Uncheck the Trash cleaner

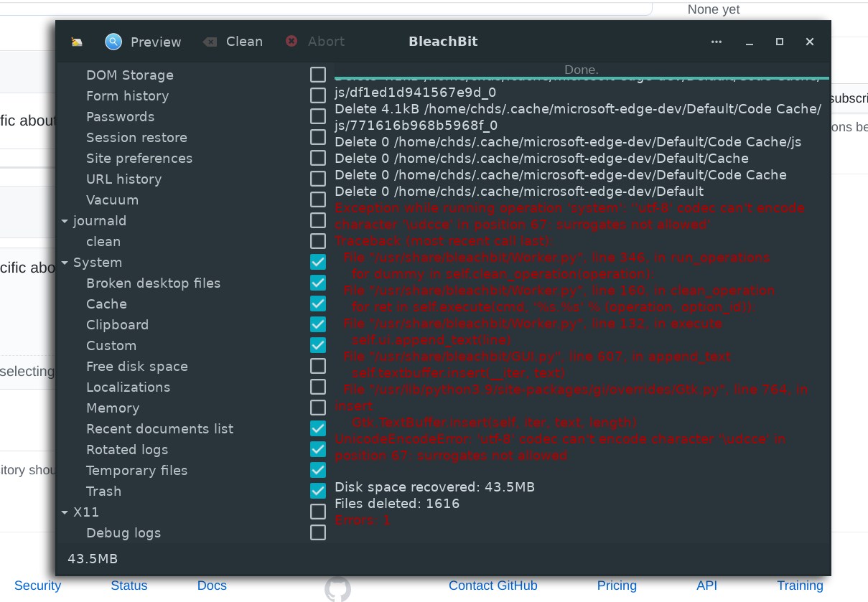pyautogui.click(x=317, y=491)
